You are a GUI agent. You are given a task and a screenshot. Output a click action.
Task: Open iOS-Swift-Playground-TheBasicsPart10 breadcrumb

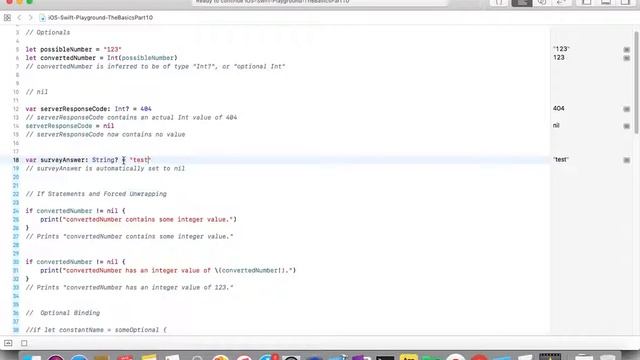(100, 18)
